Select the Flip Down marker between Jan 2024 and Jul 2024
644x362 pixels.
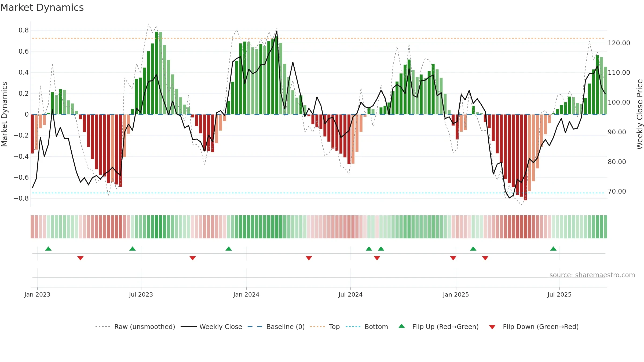[309, 258]
